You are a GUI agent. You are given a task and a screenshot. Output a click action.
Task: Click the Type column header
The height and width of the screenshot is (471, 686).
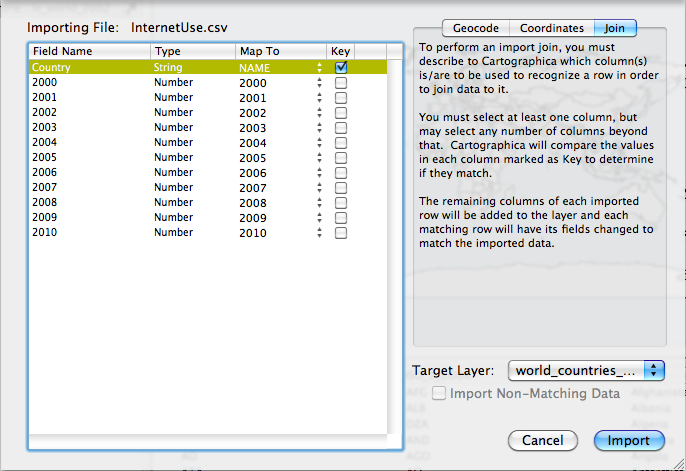pos(192,51)
